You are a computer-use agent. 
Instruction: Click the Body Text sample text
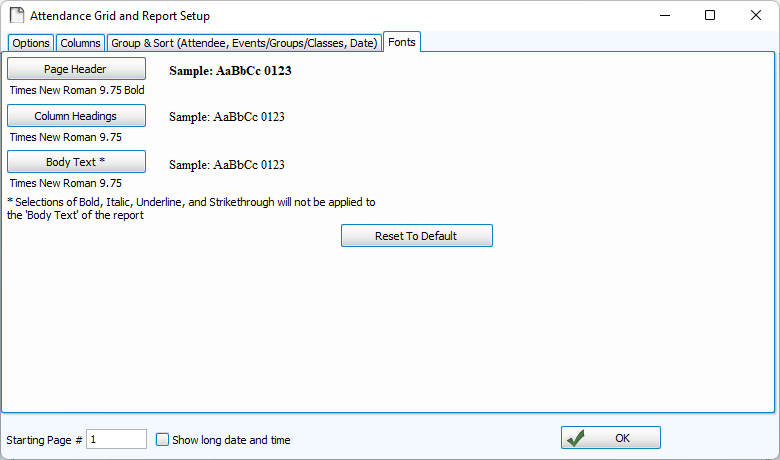point(227,164)
